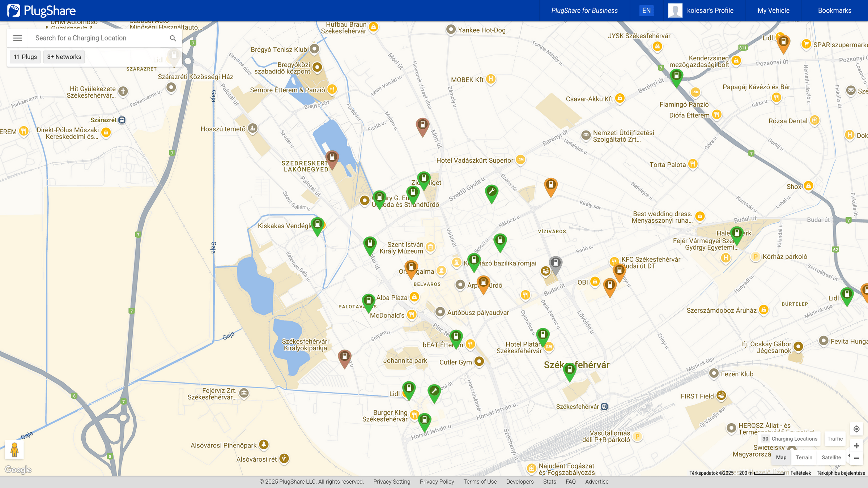Open the Privacy Policy footer link
Image resolution: width=868 pixels, height=488 pixels.
click(x=437, y=481)
